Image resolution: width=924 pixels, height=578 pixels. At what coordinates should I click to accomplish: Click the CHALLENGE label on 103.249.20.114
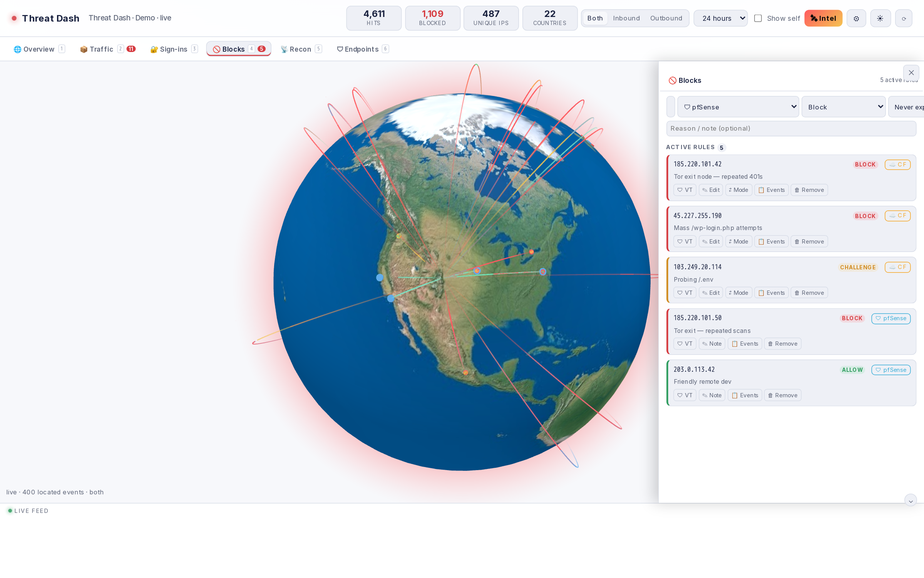click(x=857, y=267)
